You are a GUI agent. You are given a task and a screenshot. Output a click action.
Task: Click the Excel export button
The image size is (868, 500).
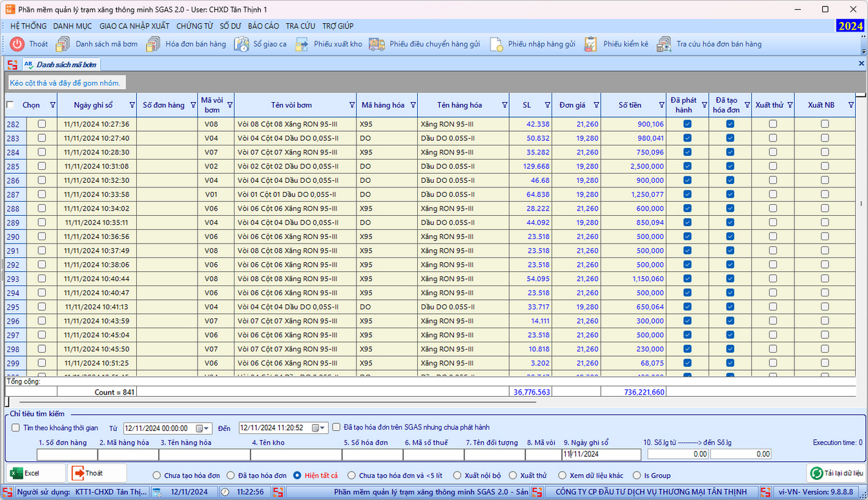pyautogui.click(x=36, y=474)
